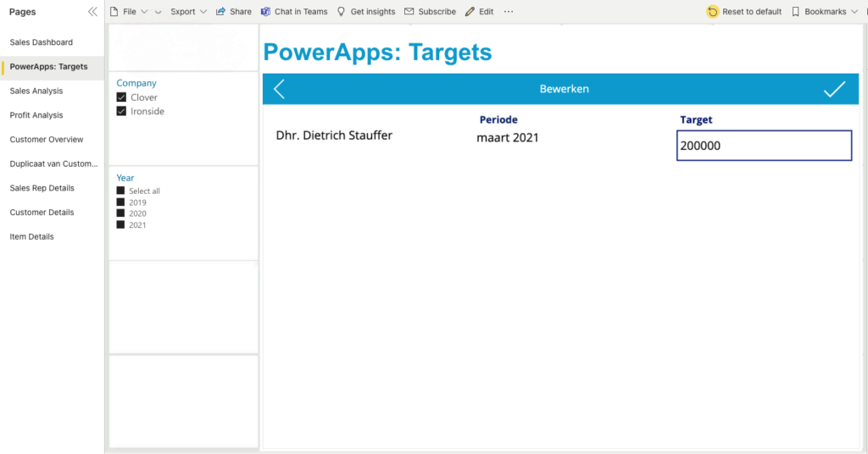Click the Share toolbar icon
The width and height of the screenshot is (868, 454).
tap(221, 12)
